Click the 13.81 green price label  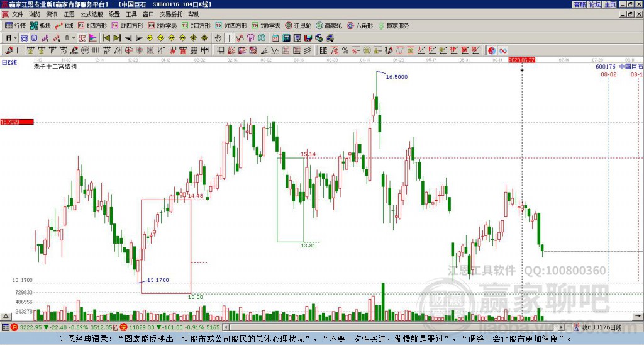tap(308, 246)
